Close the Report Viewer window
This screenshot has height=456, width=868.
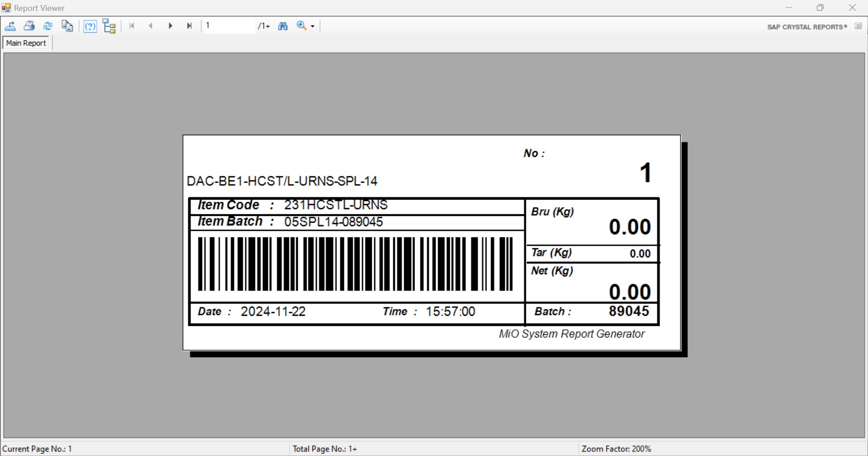pyautogui.click(x=852, y=8)
